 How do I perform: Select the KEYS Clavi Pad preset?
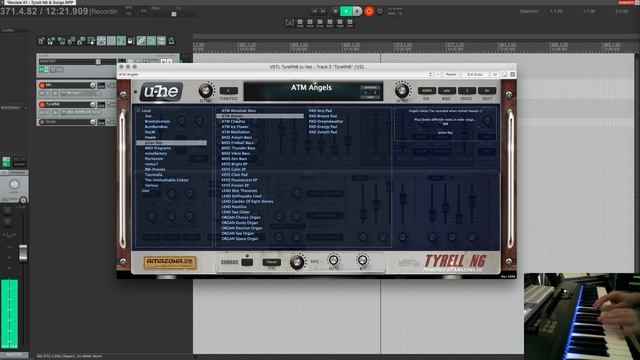234,175
